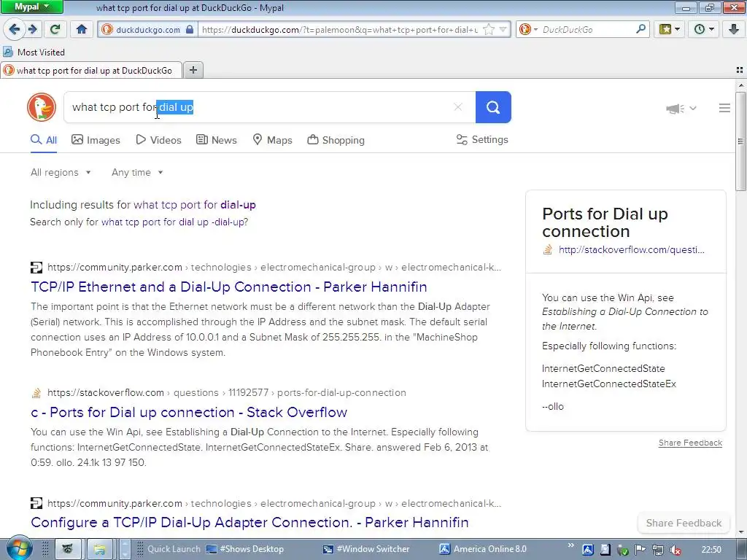This screenshot has height=560, width=747.
Task: Open the History clock toolbar dropdown
Action: 704,29
